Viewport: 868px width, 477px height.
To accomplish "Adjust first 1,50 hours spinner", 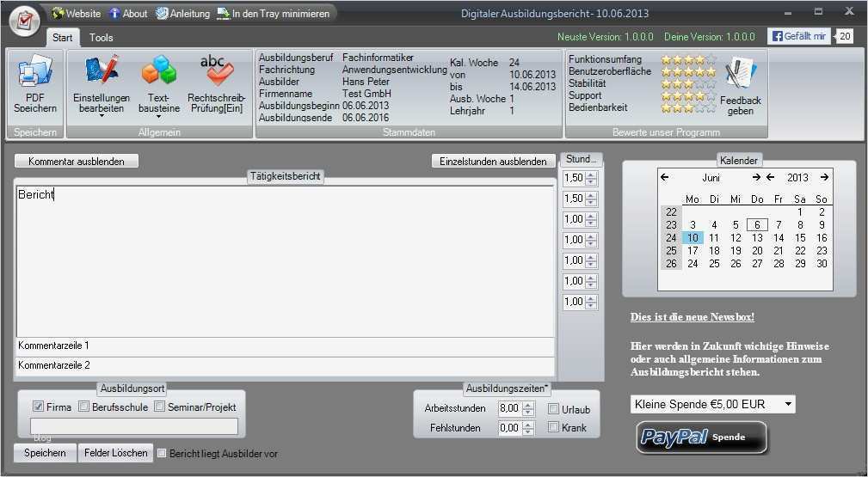I will click(591, 178).
